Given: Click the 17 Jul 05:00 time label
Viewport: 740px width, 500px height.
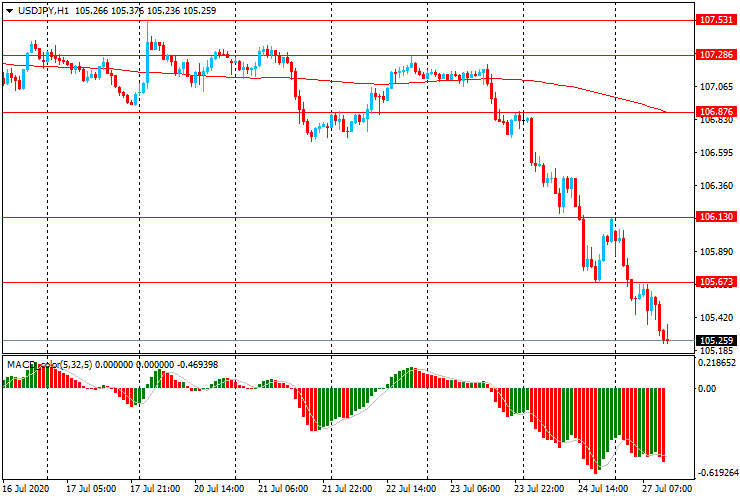Looking at the screenshot, I should pos(91,489).
